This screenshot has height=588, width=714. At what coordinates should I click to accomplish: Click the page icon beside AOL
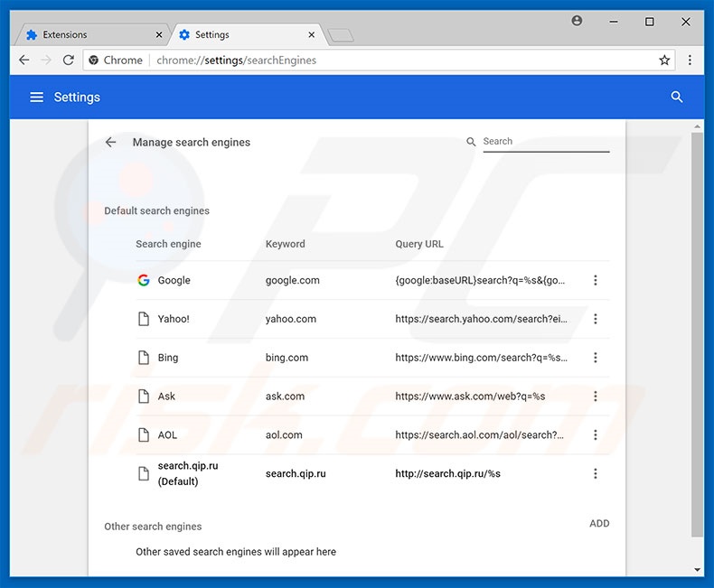(144, 435)
